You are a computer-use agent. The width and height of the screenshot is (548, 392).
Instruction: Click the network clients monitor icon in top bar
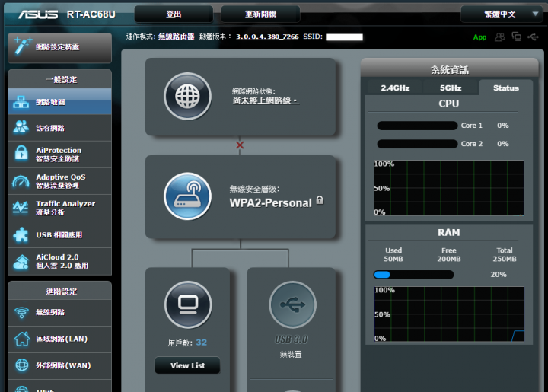517,37
